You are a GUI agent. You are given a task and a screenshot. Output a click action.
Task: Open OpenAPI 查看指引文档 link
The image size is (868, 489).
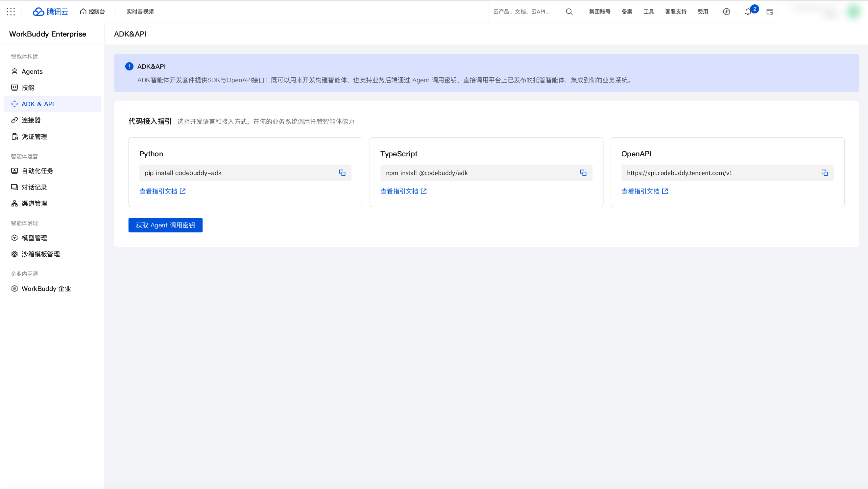pyautogui.click(x=645, y=191)
